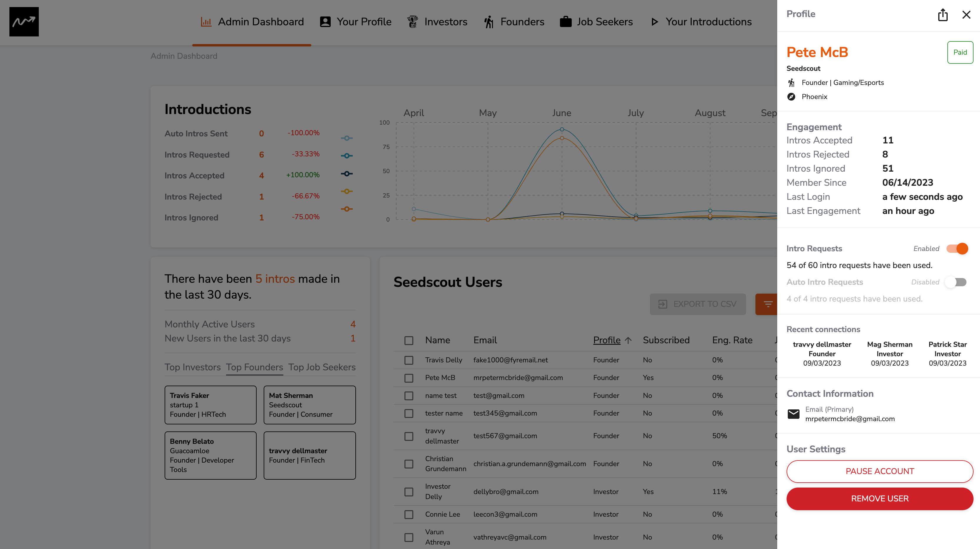
Task: Click the Your Profile person icon
Action: click(325, 22)
